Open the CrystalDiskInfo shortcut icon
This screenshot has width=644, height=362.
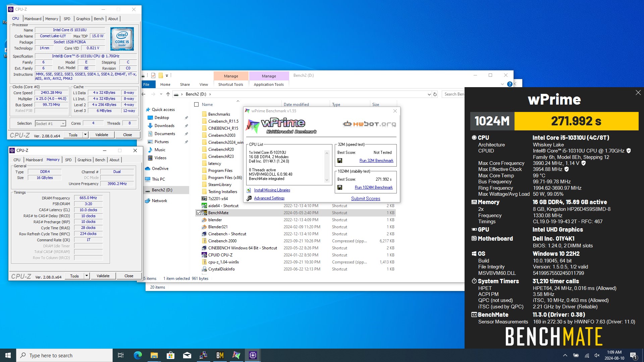click(204, 269)
